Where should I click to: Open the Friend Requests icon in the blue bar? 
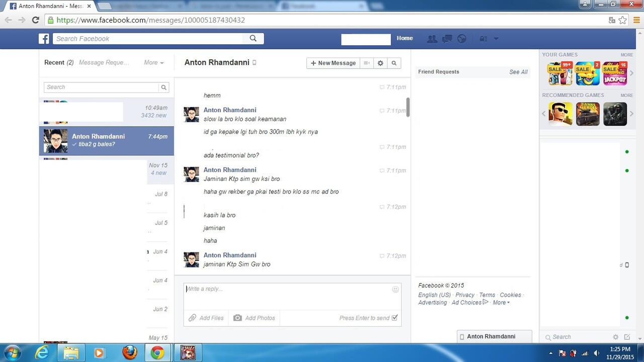432,39
